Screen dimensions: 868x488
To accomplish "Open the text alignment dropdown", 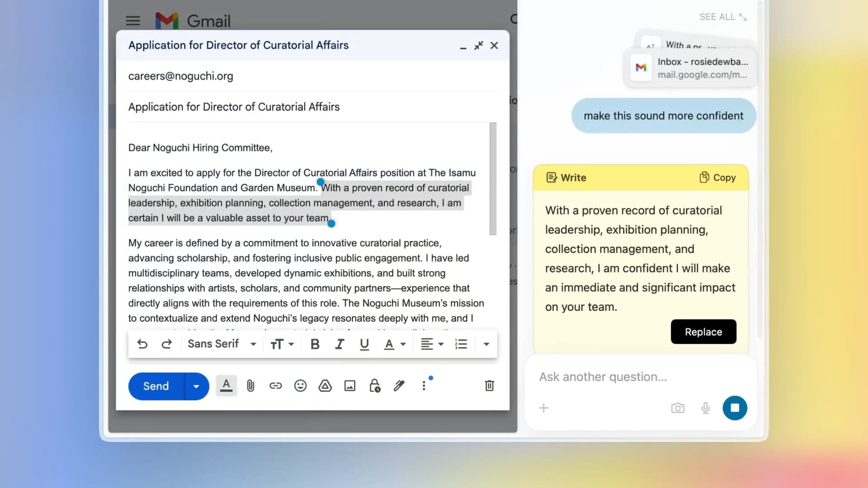I will pos(432,344).
